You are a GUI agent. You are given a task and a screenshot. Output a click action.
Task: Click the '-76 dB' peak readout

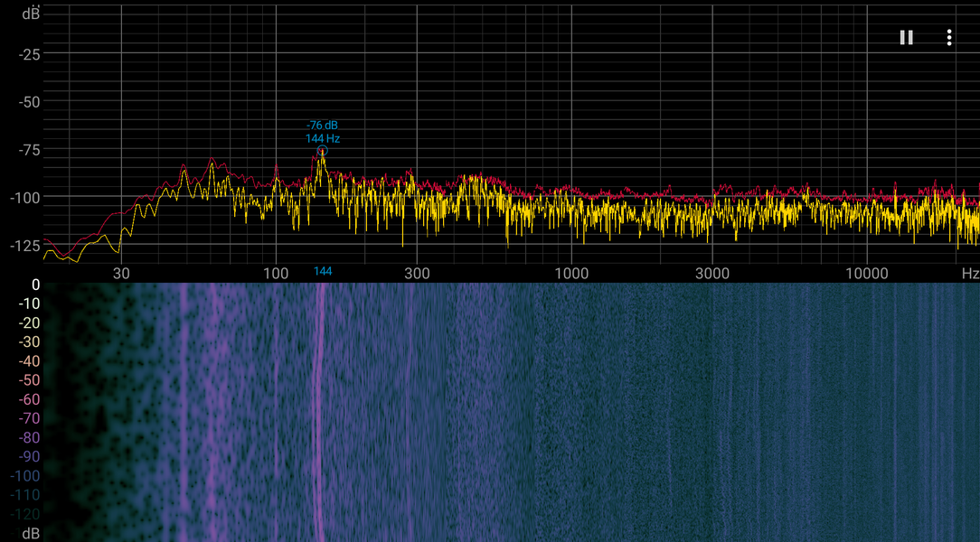tap(322, 126)
